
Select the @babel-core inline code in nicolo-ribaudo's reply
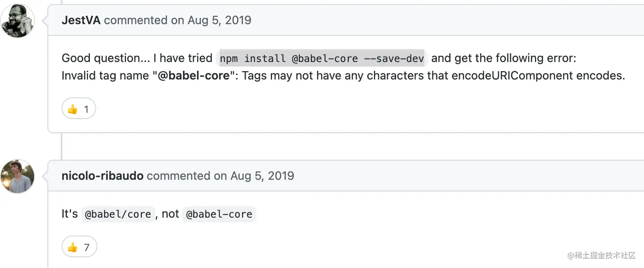point(219,214)
